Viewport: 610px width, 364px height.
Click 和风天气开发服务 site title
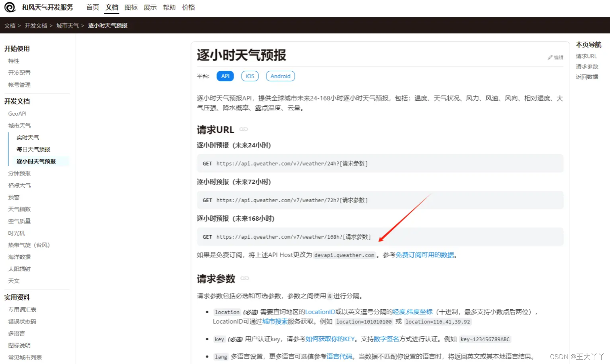point(48,7)
